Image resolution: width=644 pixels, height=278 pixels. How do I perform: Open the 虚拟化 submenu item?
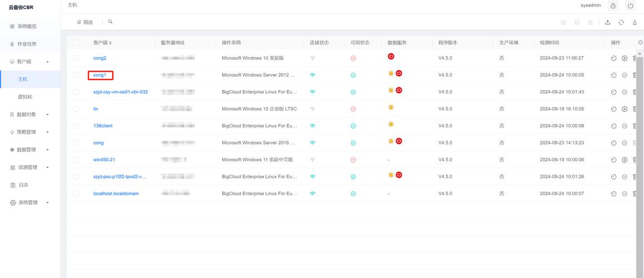pos(26,97)
